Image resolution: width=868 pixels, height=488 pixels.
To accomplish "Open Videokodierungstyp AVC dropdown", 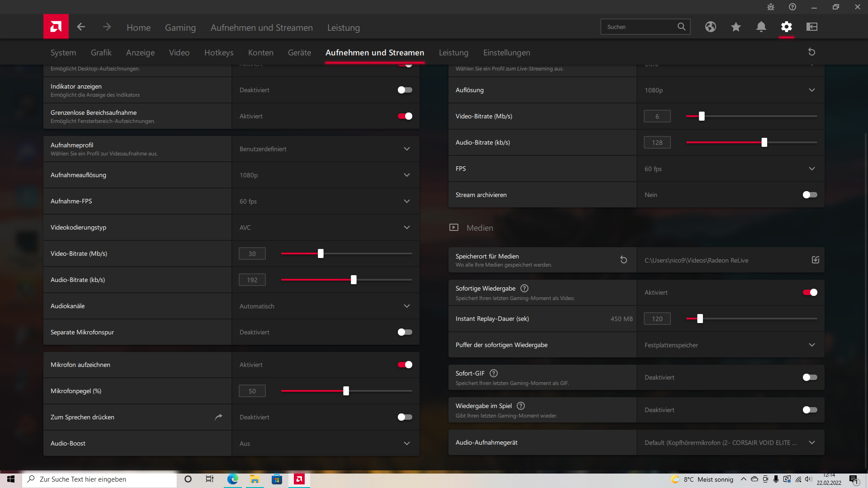I will (x=325, y=227).
